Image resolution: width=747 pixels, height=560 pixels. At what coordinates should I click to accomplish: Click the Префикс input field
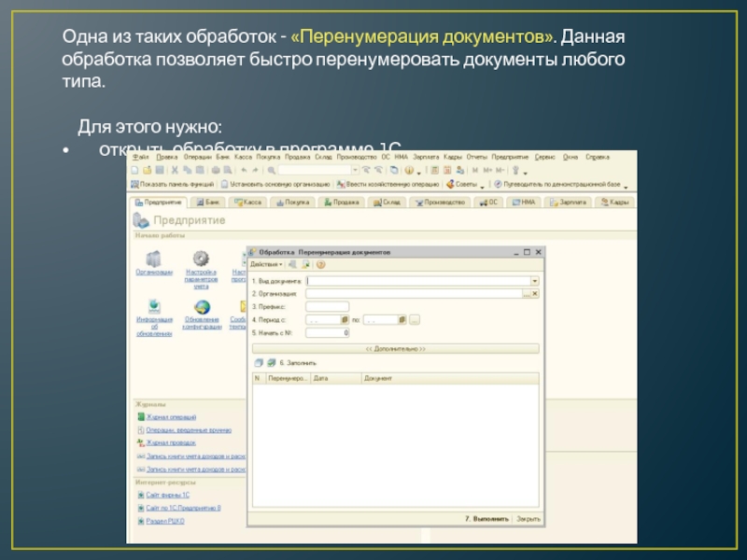[328, 307]
